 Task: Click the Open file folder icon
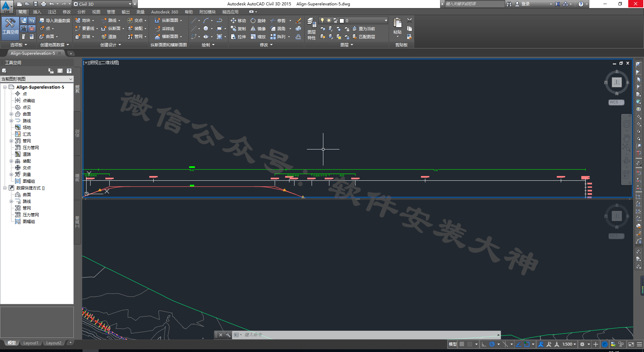(x=28, y=4)
